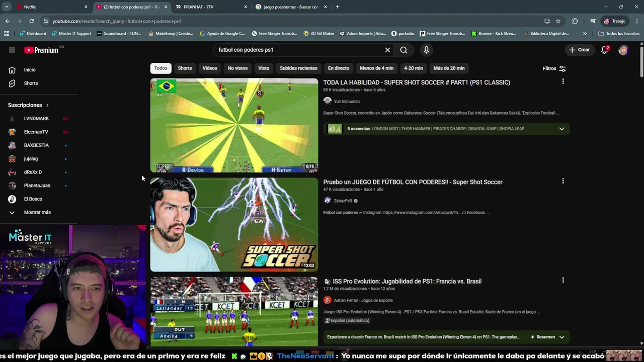Click Super Shot Soccer Brazil thumbnail
This screenshot has width=644, height=362.
[x=234, y=125]
